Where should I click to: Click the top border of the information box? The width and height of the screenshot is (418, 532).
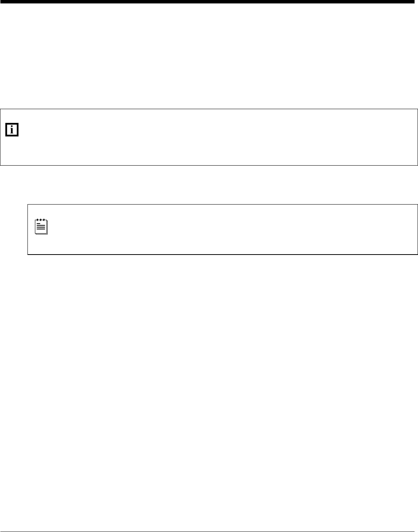pos(209,110)
